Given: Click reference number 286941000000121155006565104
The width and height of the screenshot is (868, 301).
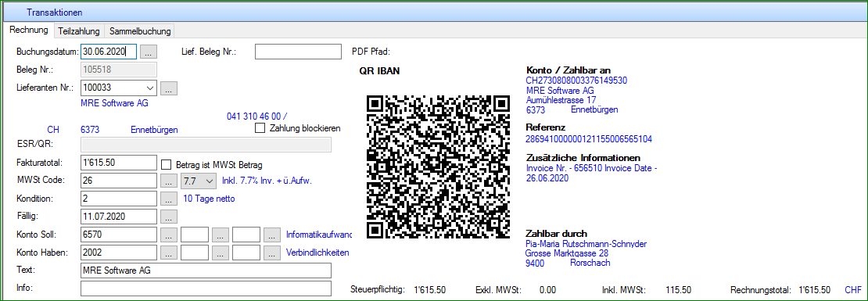Looking at the screenshot, I should click(589, 138).
